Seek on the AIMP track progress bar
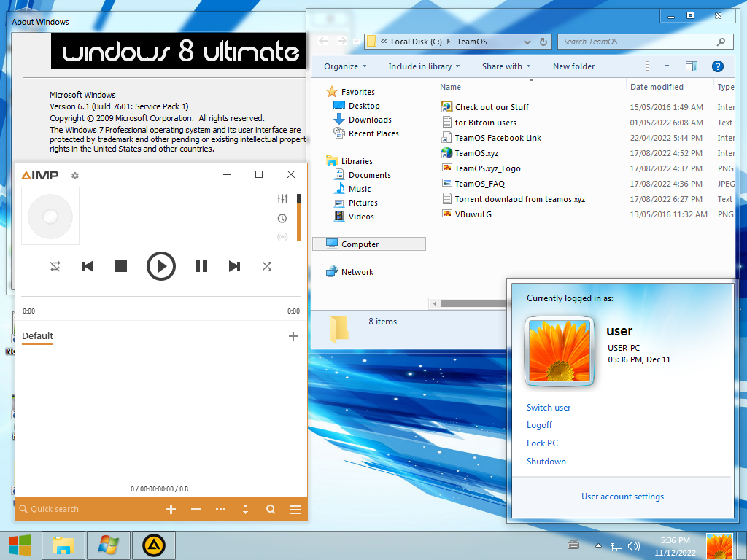This screenshot has height=560, width=747. click(161, 297)
